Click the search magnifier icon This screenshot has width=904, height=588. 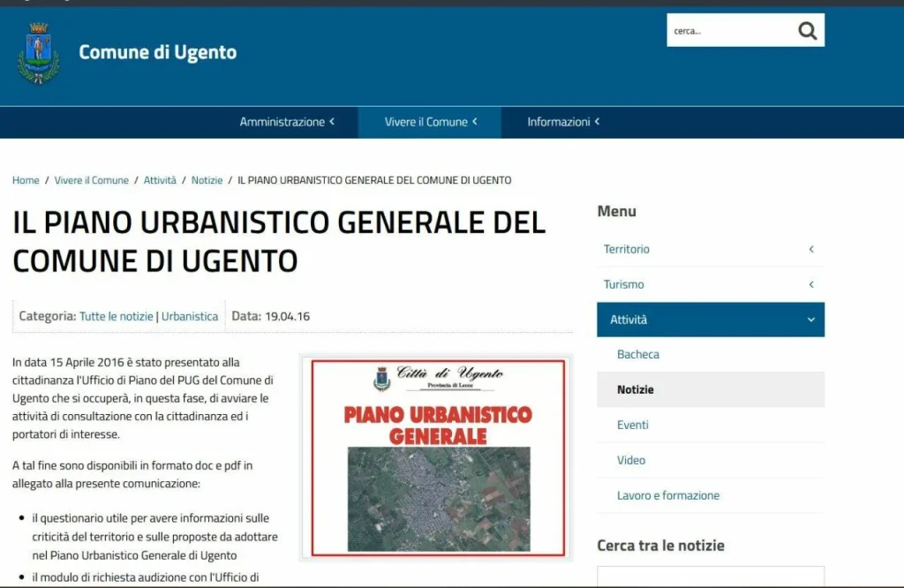807,31
